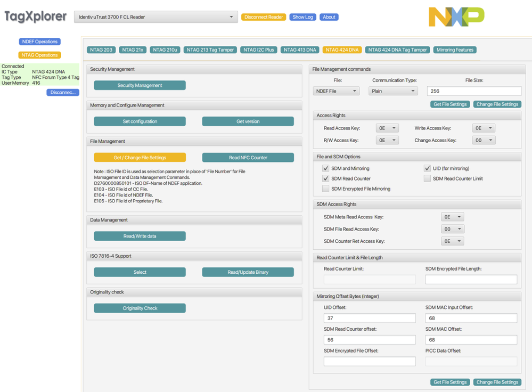Image resolution: width=532 pixels, height=392 pixels.
Task: Open SDM File Read Access Key dropdown
Action: (453, 229)
